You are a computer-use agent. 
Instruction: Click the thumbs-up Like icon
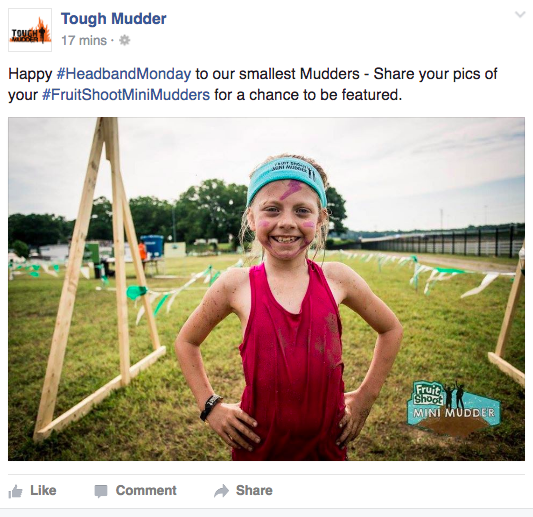(15, 491)
